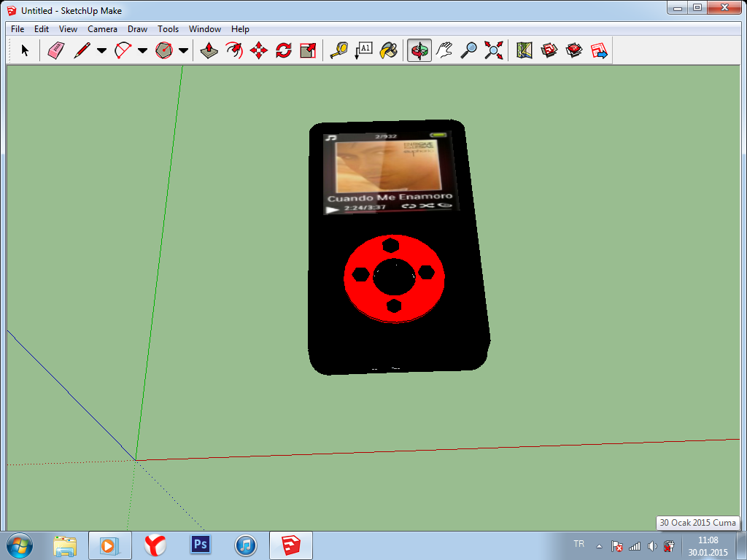
Task: Click the Zoom Extents tool
Action: point(494,50)
